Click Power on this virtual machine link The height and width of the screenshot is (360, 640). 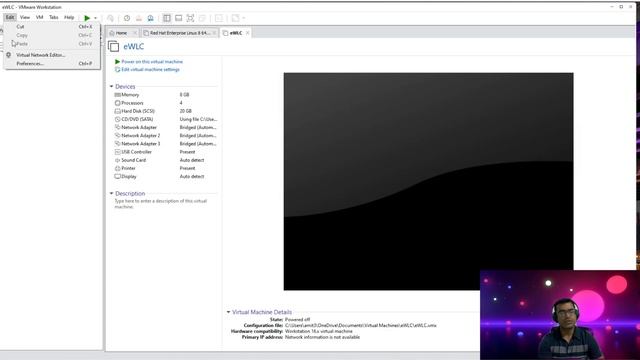152,62
